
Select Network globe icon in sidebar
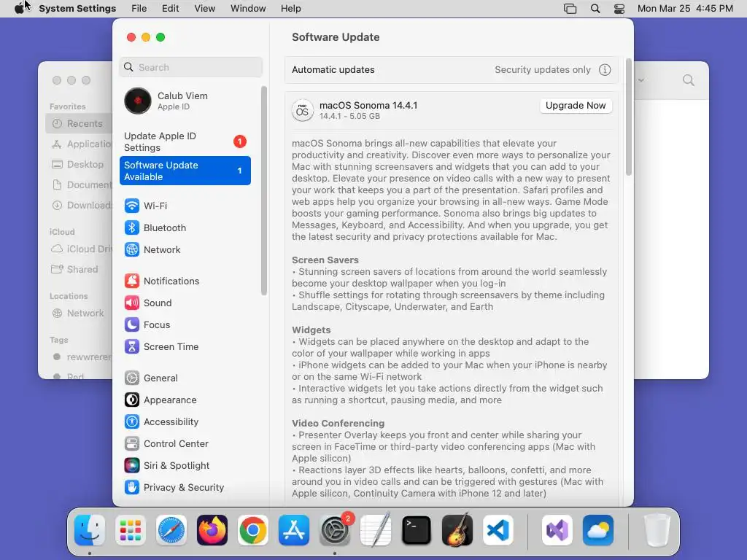click(132, 249)
